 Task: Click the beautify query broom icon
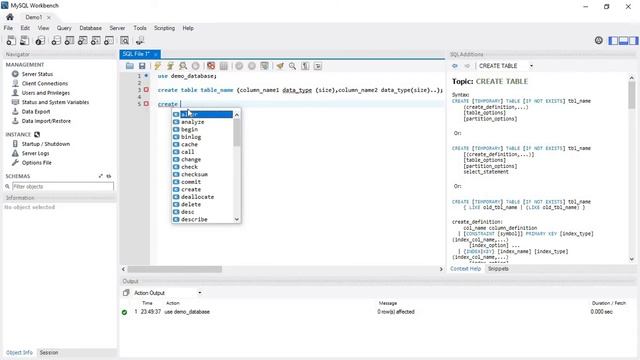pos(280,66)
